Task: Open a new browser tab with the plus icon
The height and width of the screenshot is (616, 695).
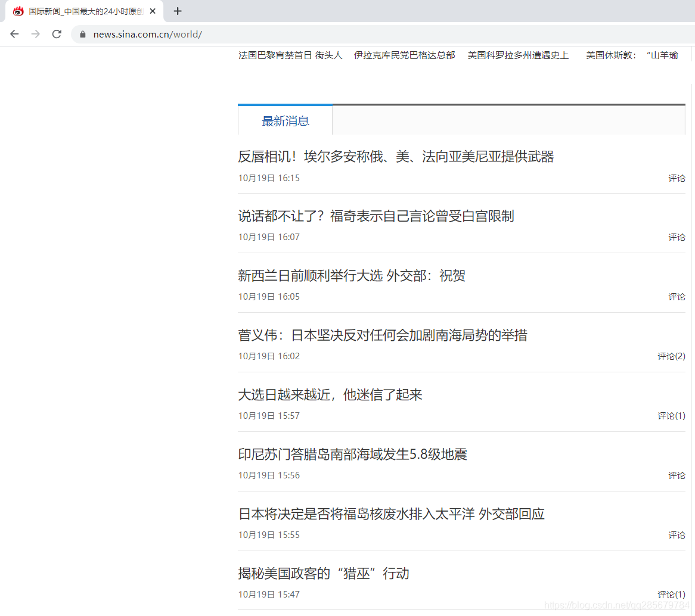Action: 176,11
